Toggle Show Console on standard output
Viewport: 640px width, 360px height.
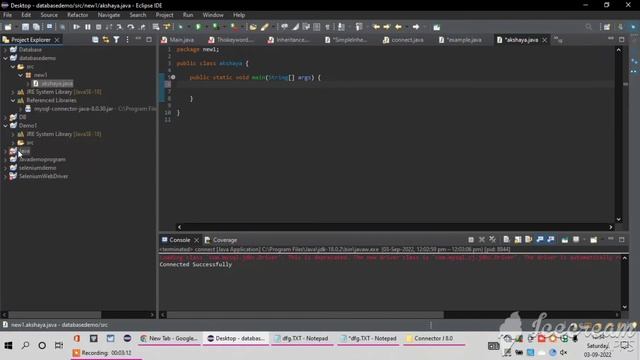click(x=540, y=240)
